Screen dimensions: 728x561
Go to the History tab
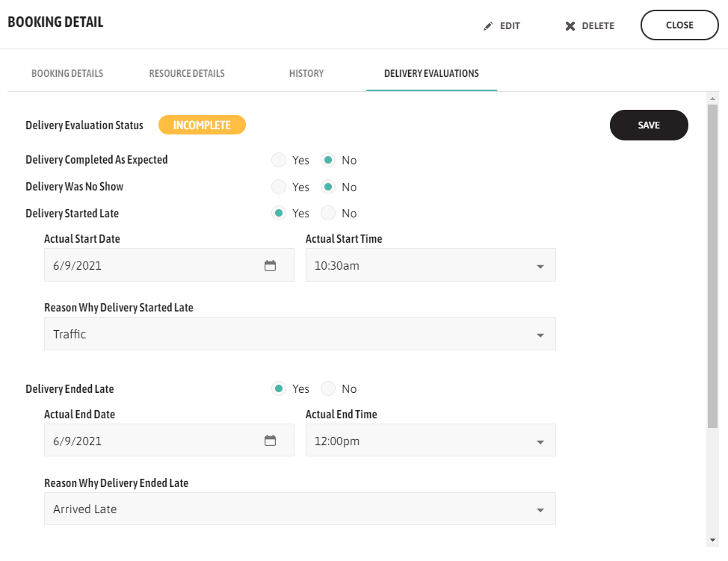click(306, 74)
